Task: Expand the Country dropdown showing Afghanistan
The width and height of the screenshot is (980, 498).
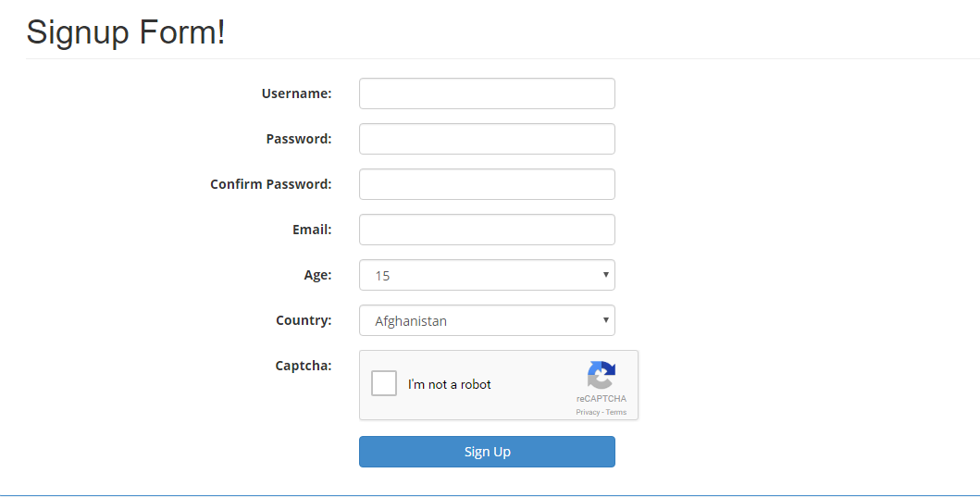Action: (x=487, y=320)
